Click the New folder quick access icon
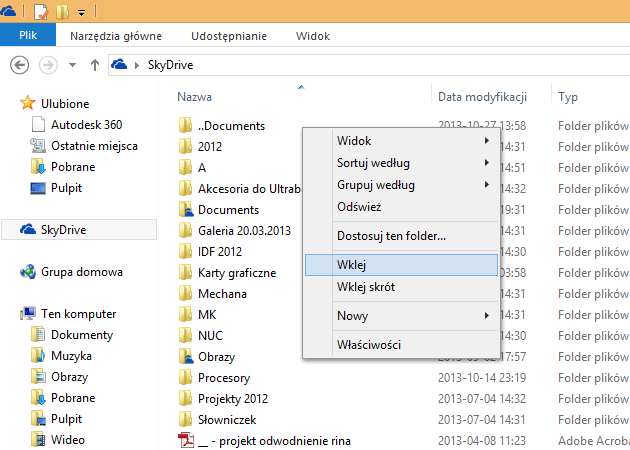The height and width of the screenshot is (450, 630). 62,12
